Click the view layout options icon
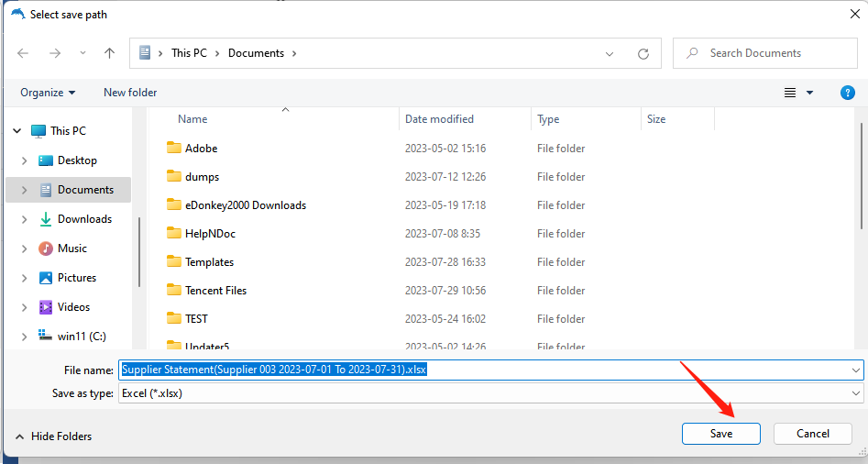This screenshot has width=868, height=464. tap(790, 93)
